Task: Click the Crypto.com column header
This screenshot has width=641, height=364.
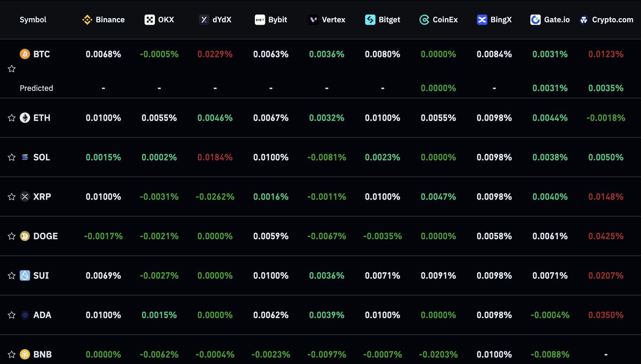Action: (606, 19)
